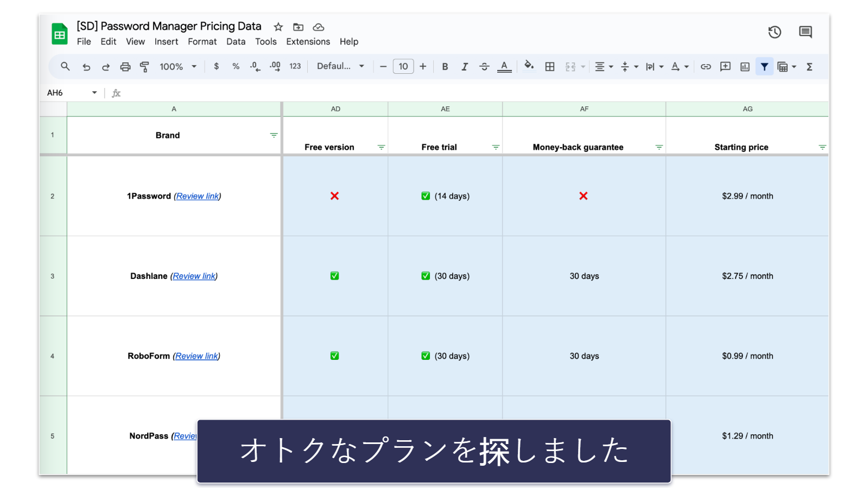The width and height of the screenshot is (868, 488).
Task: Open vertical align dropdown
Action: 629,66
